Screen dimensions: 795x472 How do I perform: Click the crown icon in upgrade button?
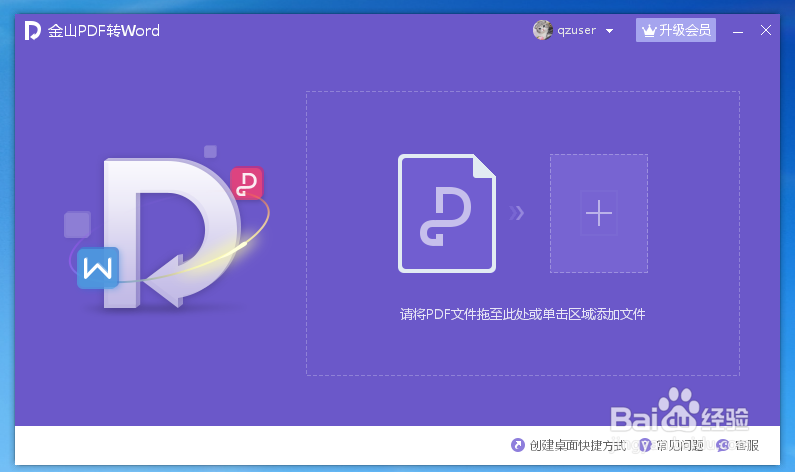649,31
